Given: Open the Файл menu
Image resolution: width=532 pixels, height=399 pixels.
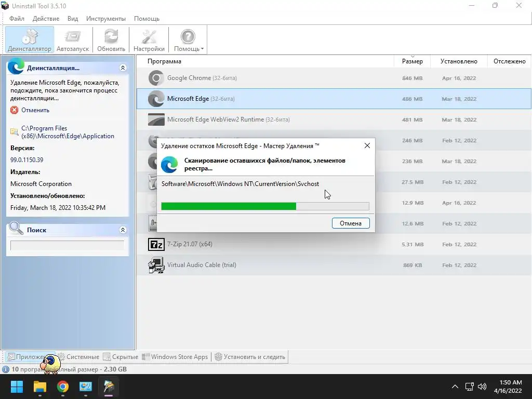Looking at the screenshot, I should (x=17, y=19).
